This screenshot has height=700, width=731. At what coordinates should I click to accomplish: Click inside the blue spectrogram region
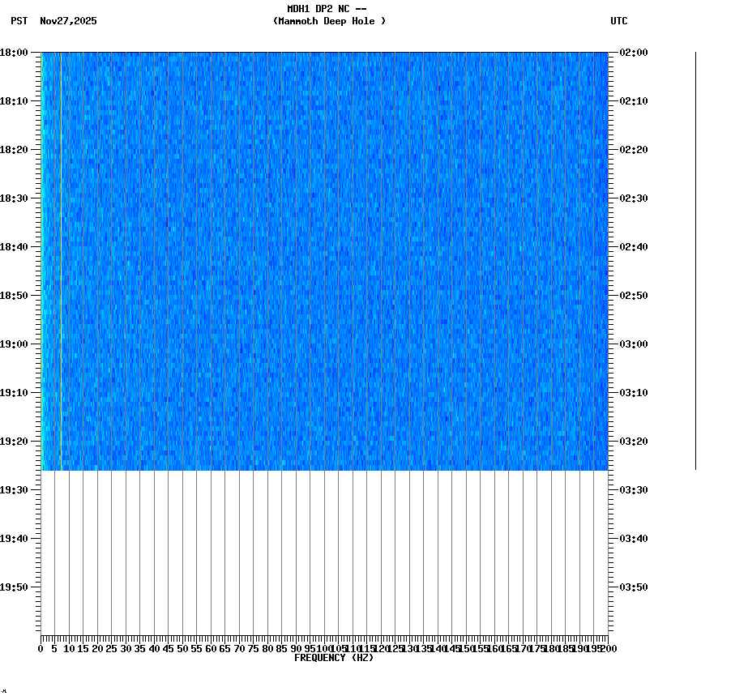pos(324,243)
